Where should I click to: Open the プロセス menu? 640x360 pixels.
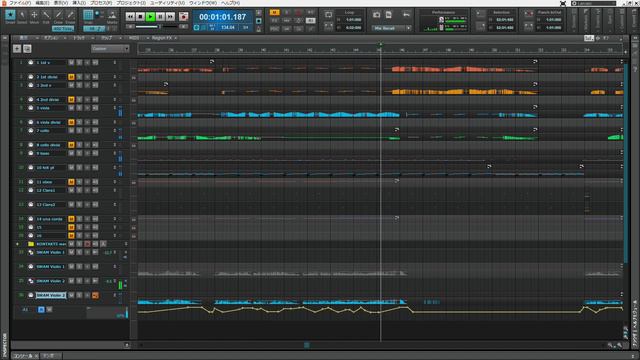(100, 3)
